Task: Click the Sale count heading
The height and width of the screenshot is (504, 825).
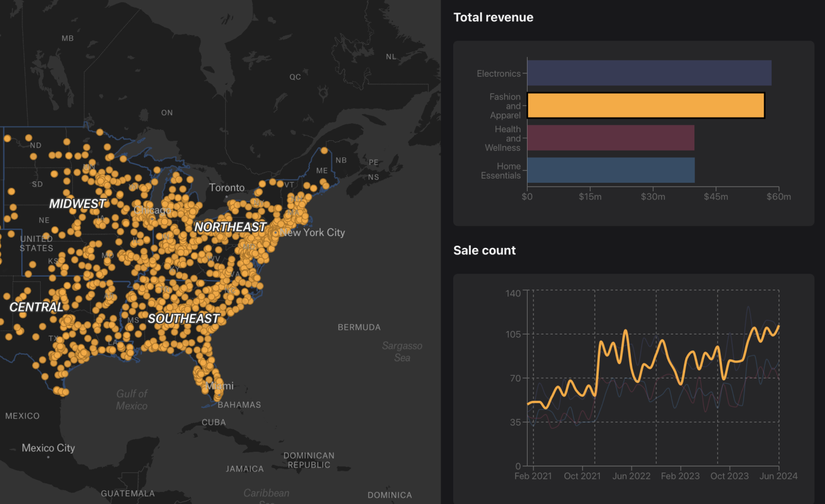Action: click(x=484, y=251)
